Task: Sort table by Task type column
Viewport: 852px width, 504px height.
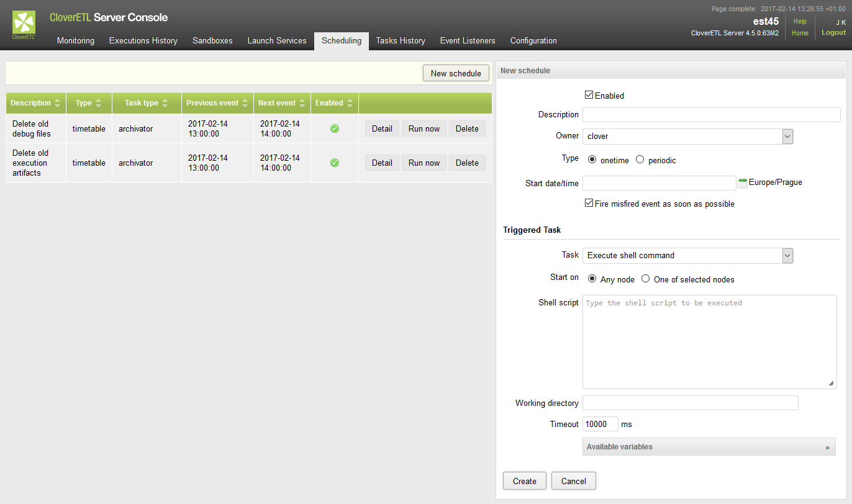Action: (147, 103)
